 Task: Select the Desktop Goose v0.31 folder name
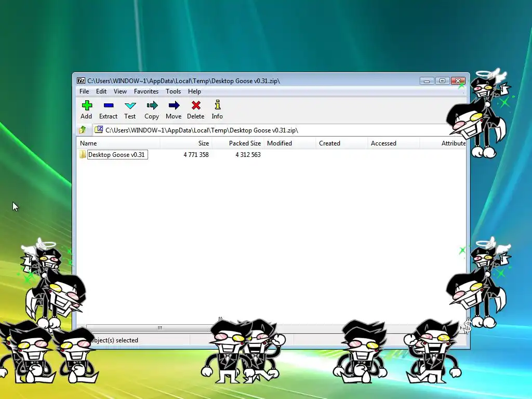(117, 155)
